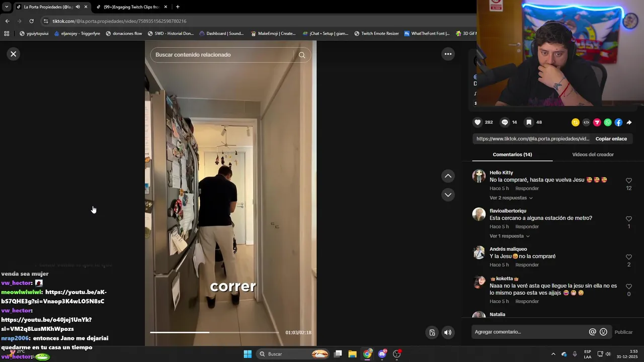Focus the Agregar comentario field
Screen dimensions: 644x362
click(530, 332)
